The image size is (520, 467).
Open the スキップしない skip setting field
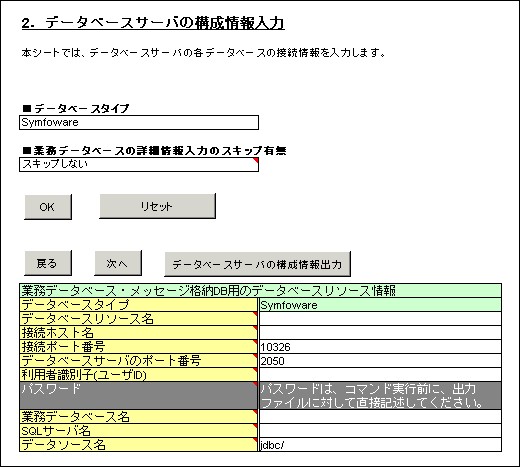pos(139,165)
